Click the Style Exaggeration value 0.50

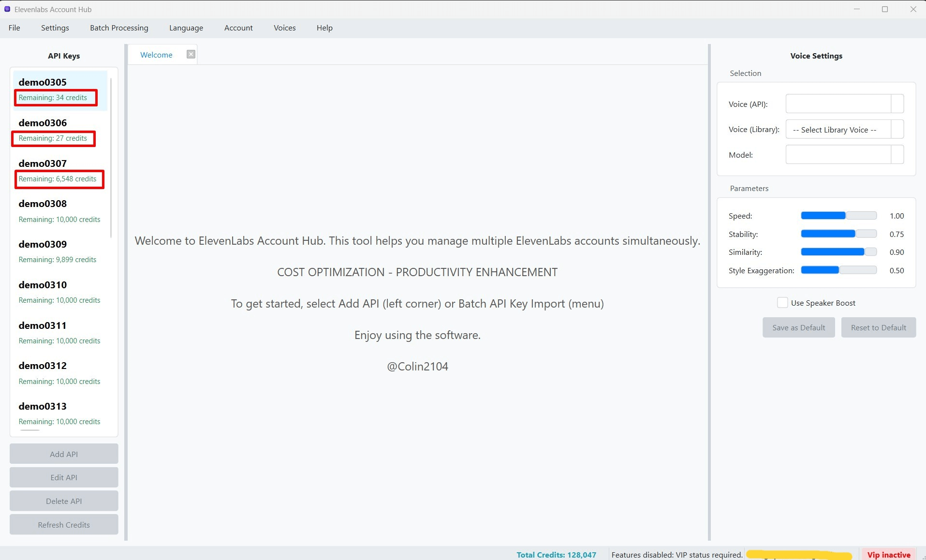pos(897,270)
